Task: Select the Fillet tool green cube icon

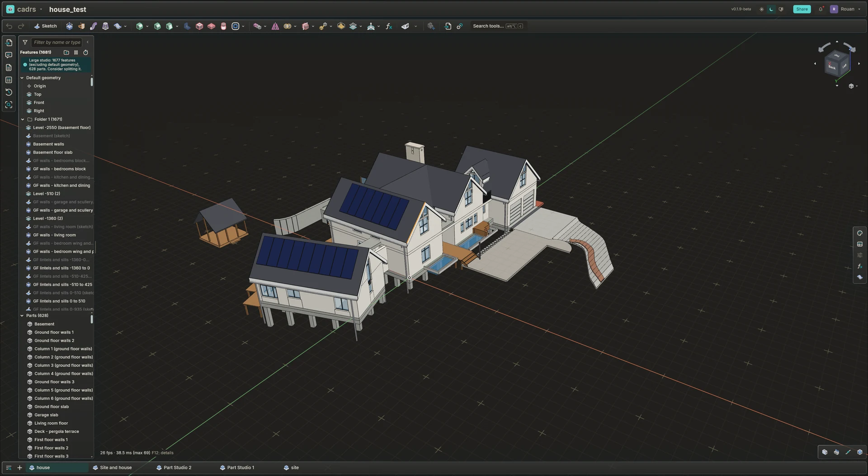Action: (140, 26)
